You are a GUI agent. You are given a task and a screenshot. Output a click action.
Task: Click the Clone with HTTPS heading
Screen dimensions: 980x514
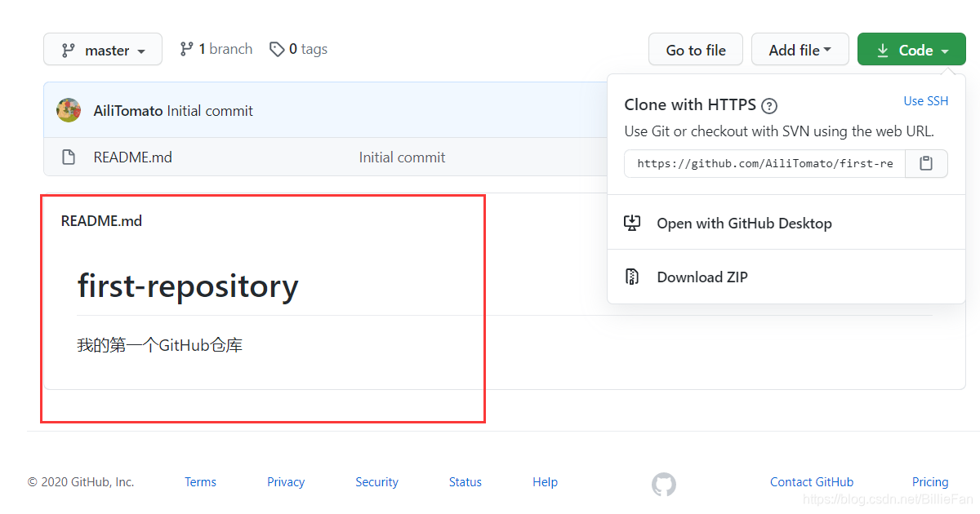coord(690,104)
